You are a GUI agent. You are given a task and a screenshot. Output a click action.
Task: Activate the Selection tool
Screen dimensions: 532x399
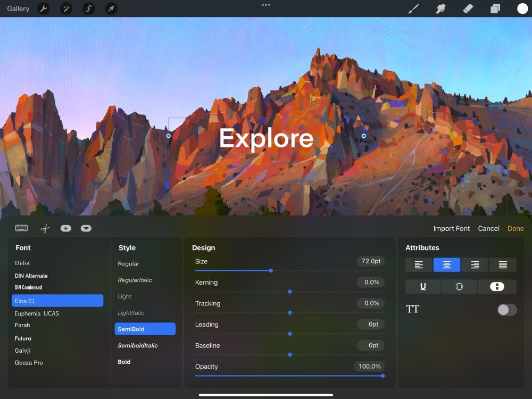[88, 9]
